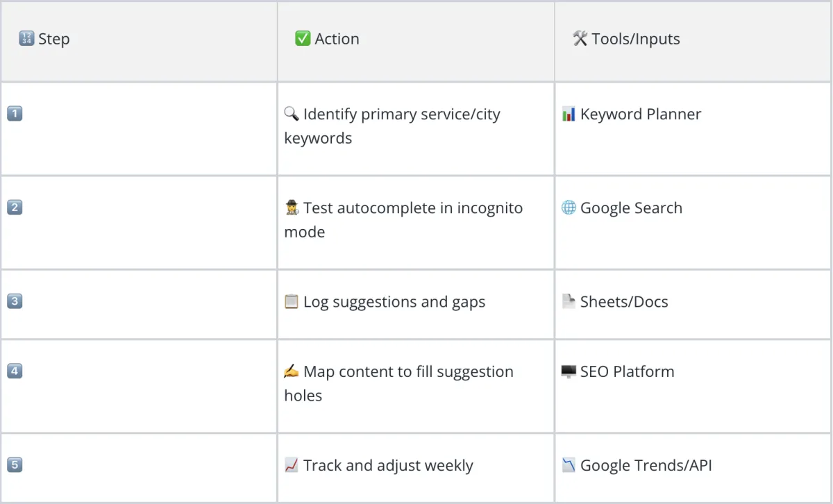Image resolution: width=833 pixels, height=504 pixels.
Task: Click the chart icon before Track and adjust
Action: tap(292, 465)
